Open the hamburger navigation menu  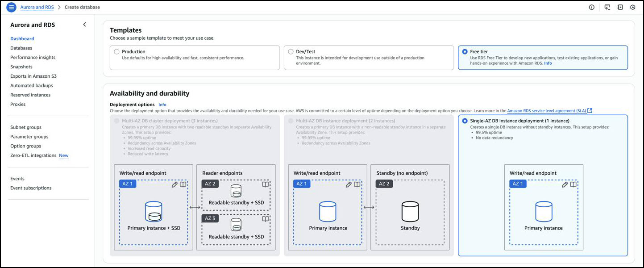coord(12,7)
